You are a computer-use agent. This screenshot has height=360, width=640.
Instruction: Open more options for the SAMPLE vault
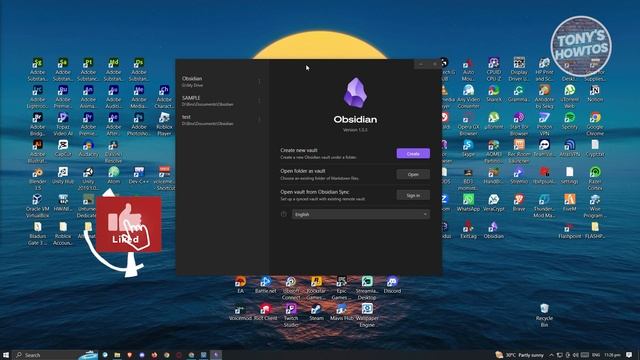260,101
